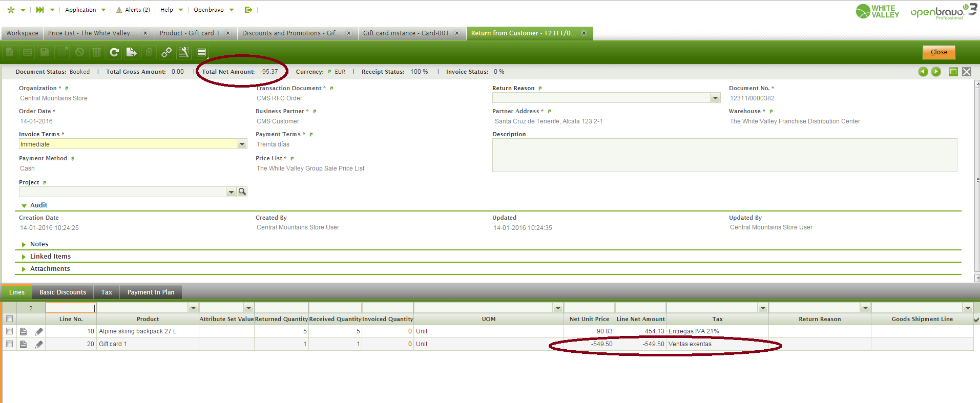Open the Project dropdown arrow
980x403 pixels.
[231, 192]
